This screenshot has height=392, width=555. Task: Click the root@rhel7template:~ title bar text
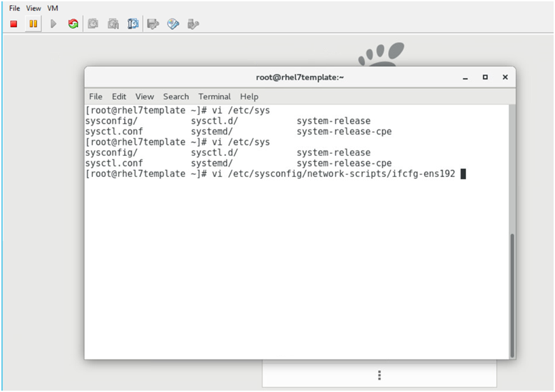click(x=300, y=77)
